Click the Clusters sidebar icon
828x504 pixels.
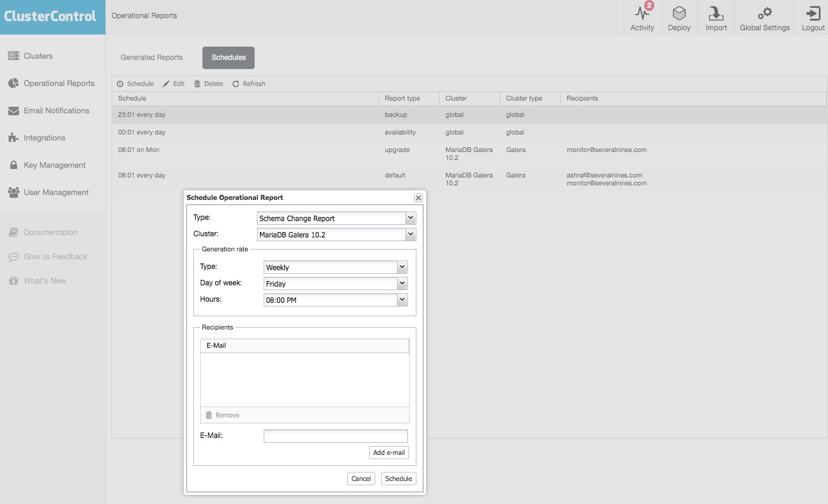(x=13, y=56)
